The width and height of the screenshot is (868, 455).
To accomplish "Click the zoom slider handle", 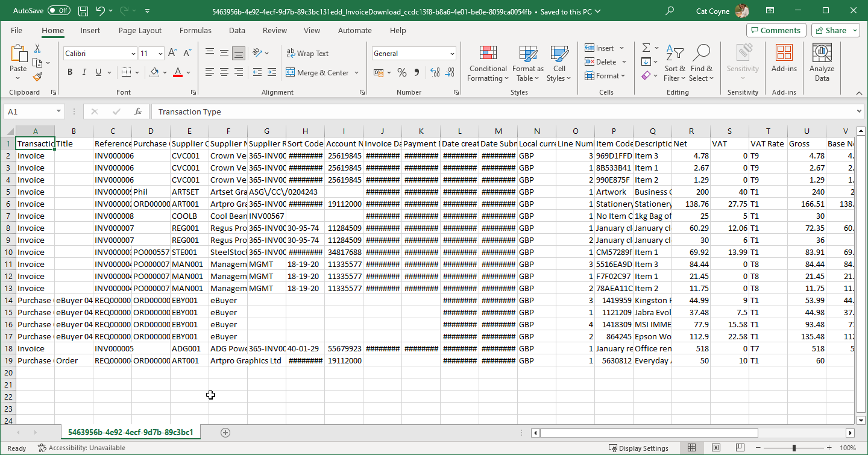I will [x=794, y=448].
